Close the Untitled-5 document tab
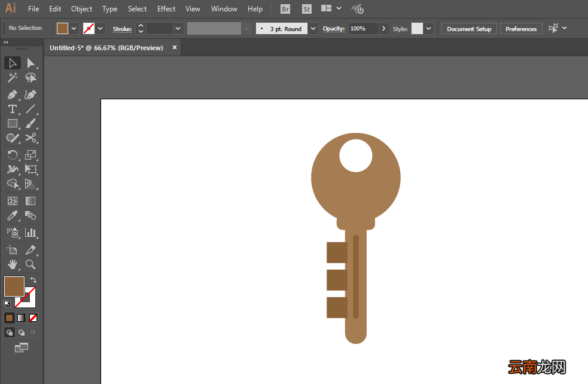 (x=175, y=47)
